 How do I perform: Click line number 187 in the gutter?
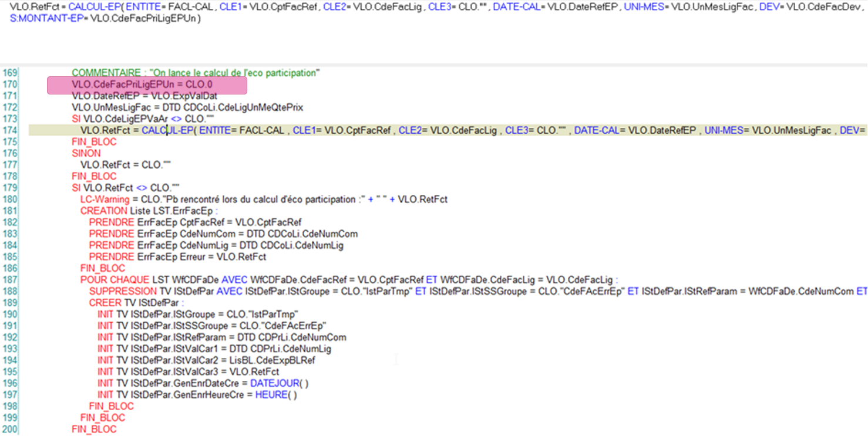pyautogui.click(x=9, y=280)
